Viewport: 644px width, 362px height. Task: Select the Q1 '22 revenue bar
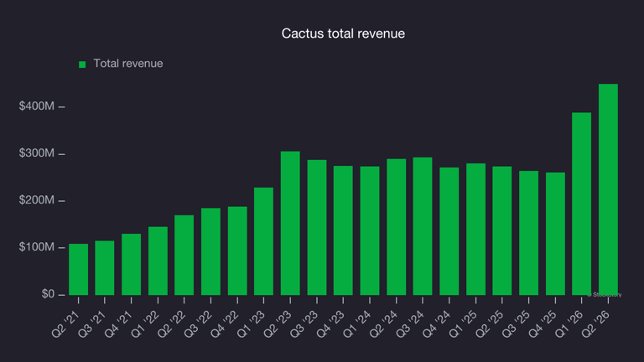[158, 261]
